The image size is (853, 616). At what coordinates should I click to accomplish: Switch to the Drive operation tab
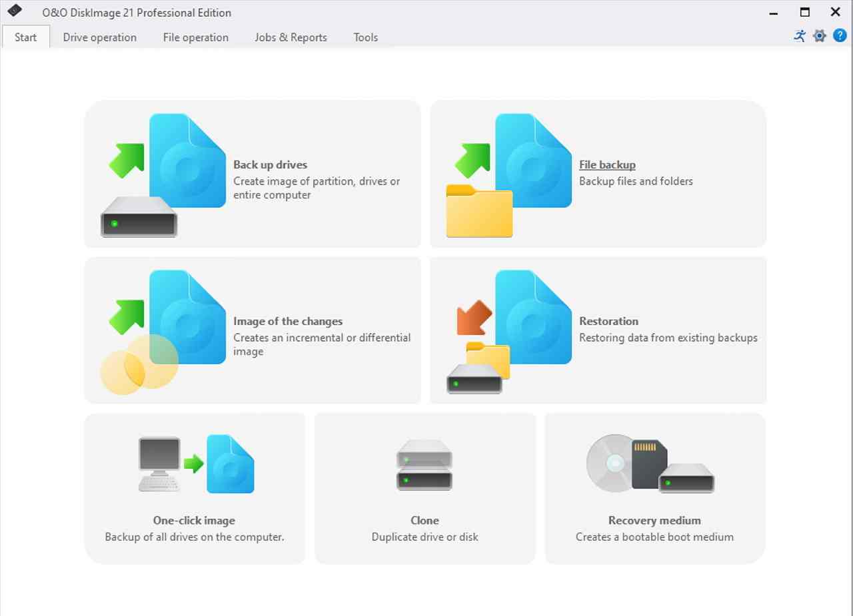click(99, 37)
